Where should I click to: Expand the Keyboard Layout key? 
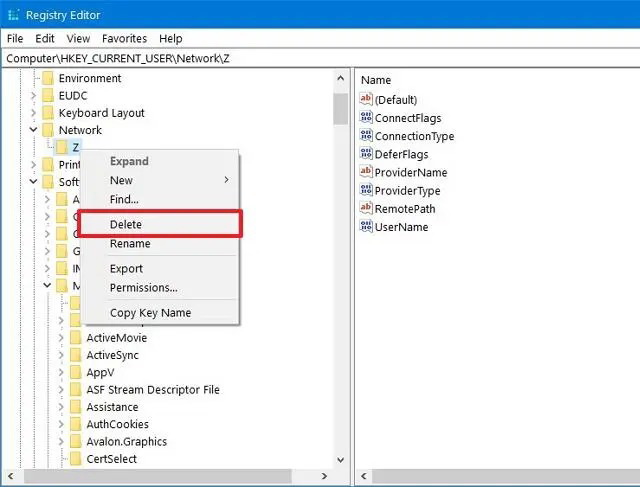click(33, 113)
